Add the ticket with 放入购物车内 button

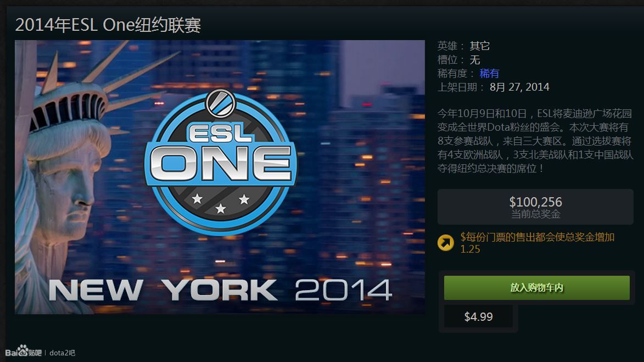(x=537, y=288)
